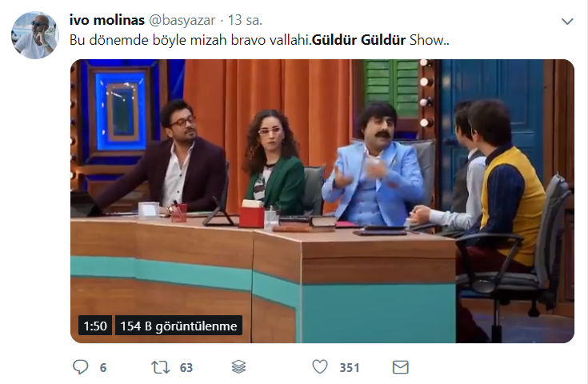Image resolution: width=588 pixels, height=384 pixels.
Task: Like the tweet with the heart icon
Action: (x=320, y=366)
